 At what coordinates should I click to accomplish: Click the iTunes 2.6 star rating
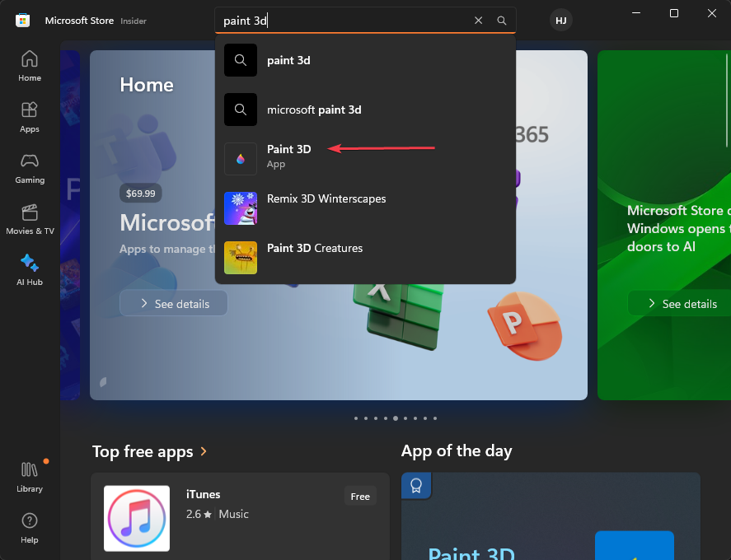tap(199, 514)
